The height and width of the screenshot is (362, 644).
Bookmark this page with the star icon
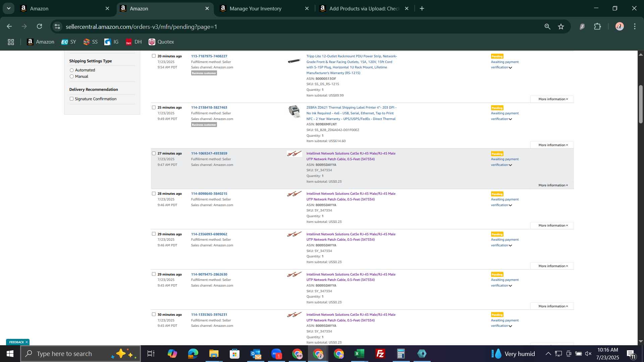click(561, 26)
